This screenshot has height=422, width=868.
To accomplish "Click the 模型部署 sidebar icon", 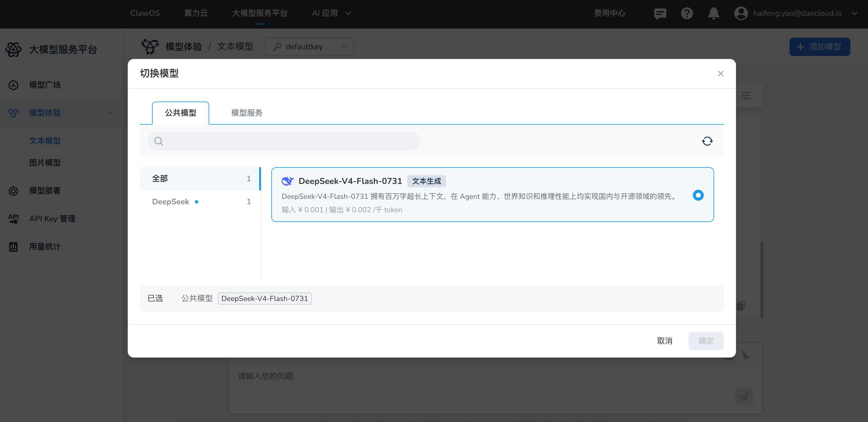I will click(13, 191).
